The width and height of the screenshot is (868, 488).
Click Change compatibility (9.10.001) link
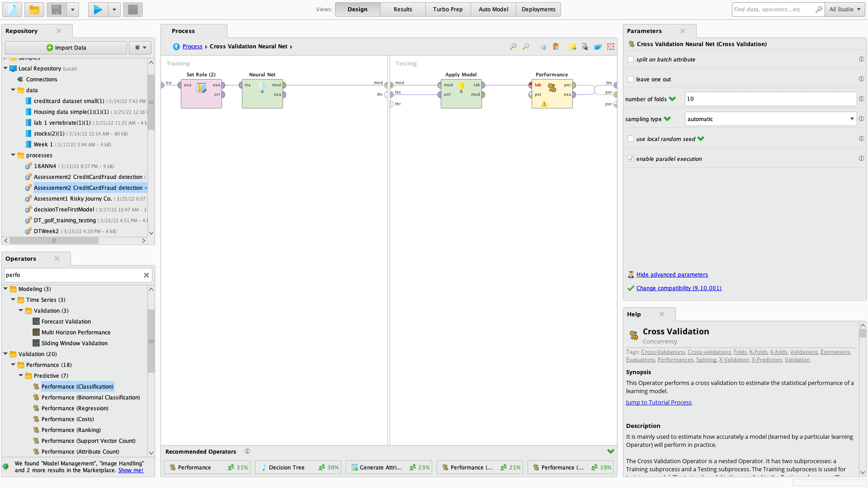[x=679, y=288]
